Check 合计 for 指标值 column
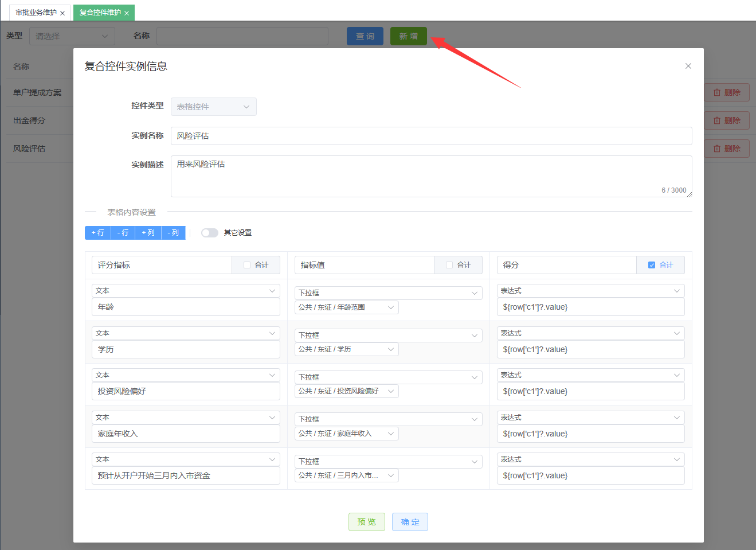 point(449,265)
